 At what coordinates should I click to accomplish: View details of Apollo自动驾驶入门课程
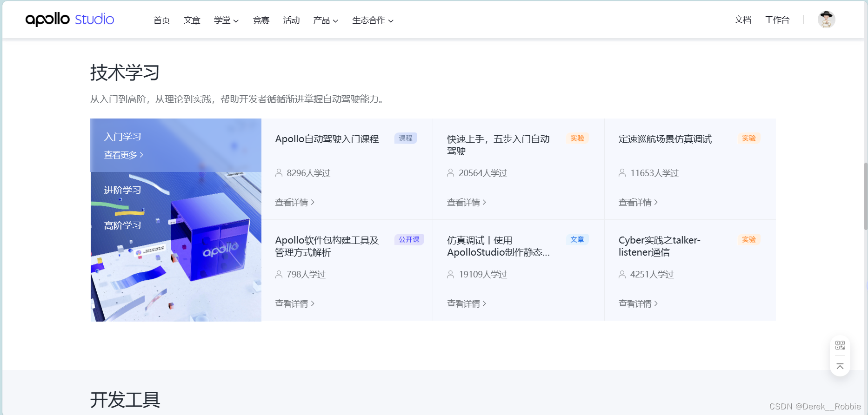[295, 202]
